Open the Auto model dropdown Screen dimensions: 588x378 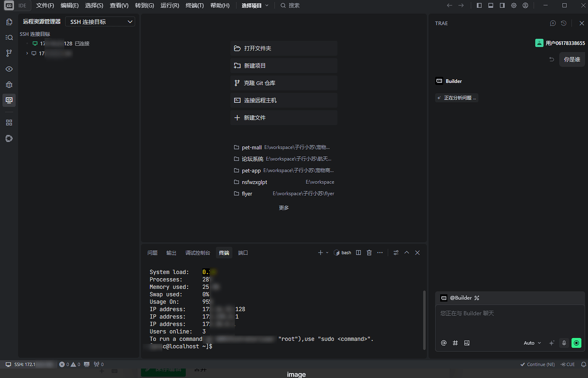tap(532, 343)
